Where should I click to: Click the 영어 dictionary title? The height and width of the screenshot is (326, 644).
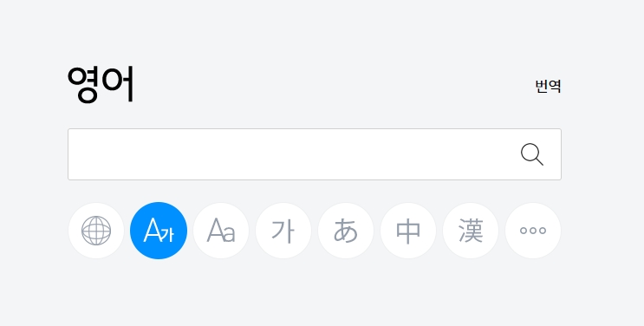click(101, 84)
